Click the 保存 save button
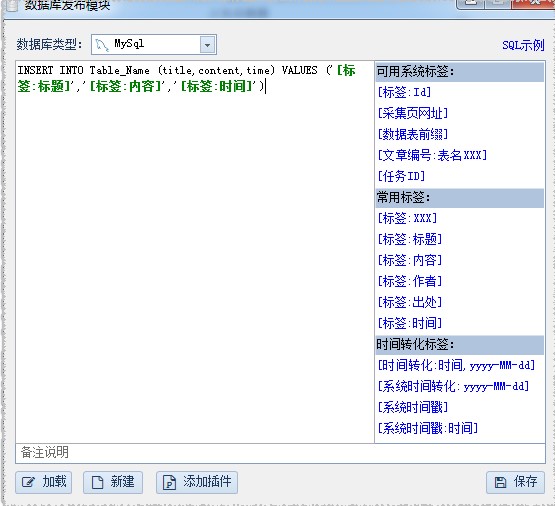The height and width of the screenshot is (506, 555). pos(515,482)
